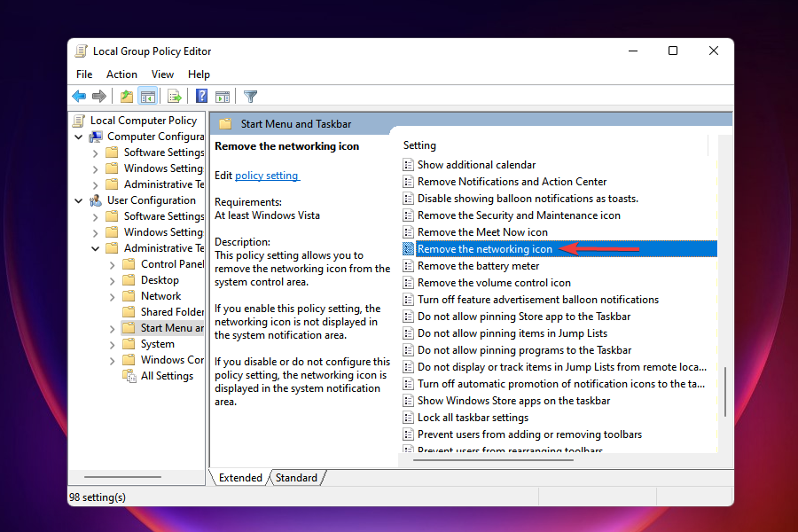798x532 pixels.
Task: Open Help using the question mark toolbar icon
Action: 201,96
